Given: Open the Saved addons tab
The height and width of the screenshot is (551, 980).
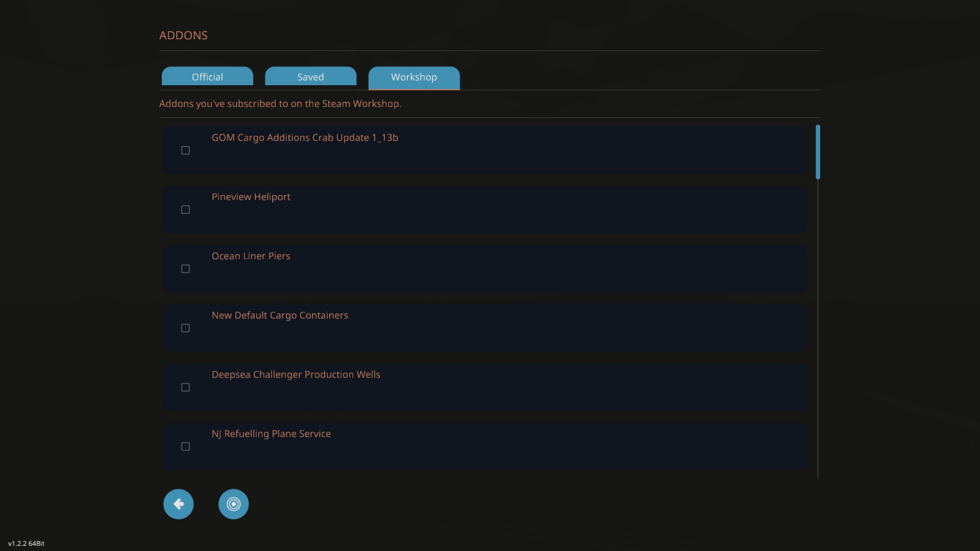Looking at the screenshot, I should [x=310, y=77].
